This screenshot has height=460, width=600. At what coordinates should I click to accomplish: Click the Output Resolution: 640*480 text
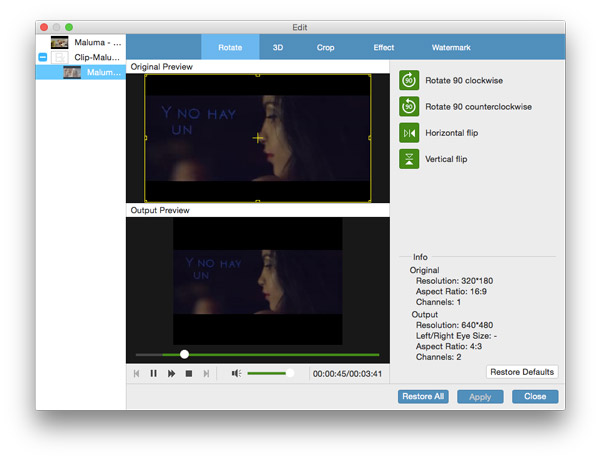pyautogui.click(x=454, y=325)
